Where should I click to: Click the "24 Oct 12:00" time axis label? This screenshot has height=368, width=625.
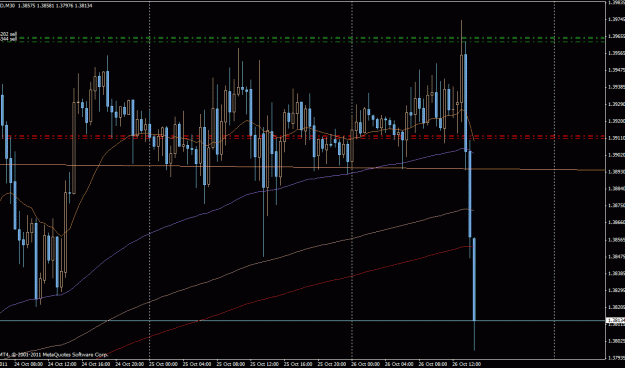click(x=62, y=364)
